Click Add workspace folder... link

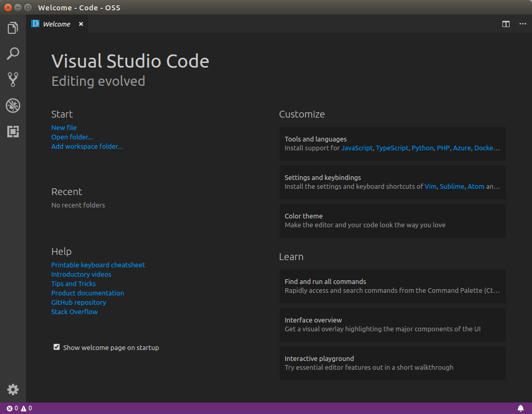[87, 146]
